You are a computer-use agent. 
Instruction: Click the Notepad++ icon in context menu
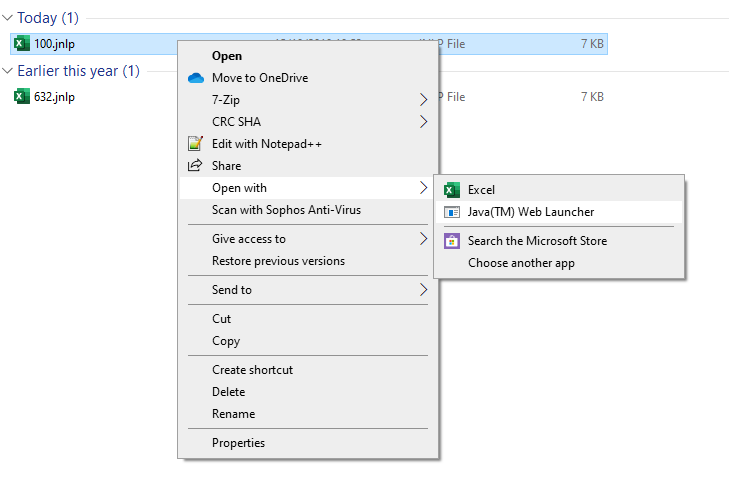pyautogui.click(x=195, y=144)
